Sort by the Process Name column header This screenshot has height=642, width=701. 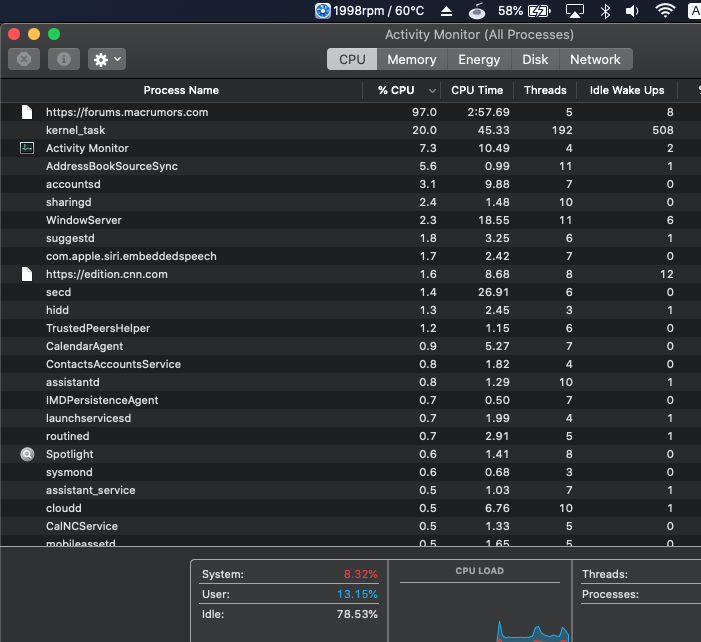[x=181, y=90]
